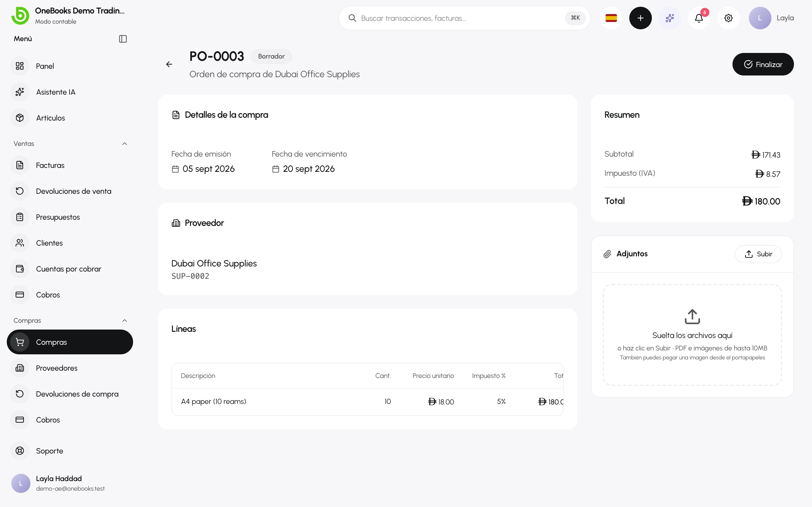The image size is (812, 507).
Task: Collapse the Ventas section
Action: coord(125,144)
